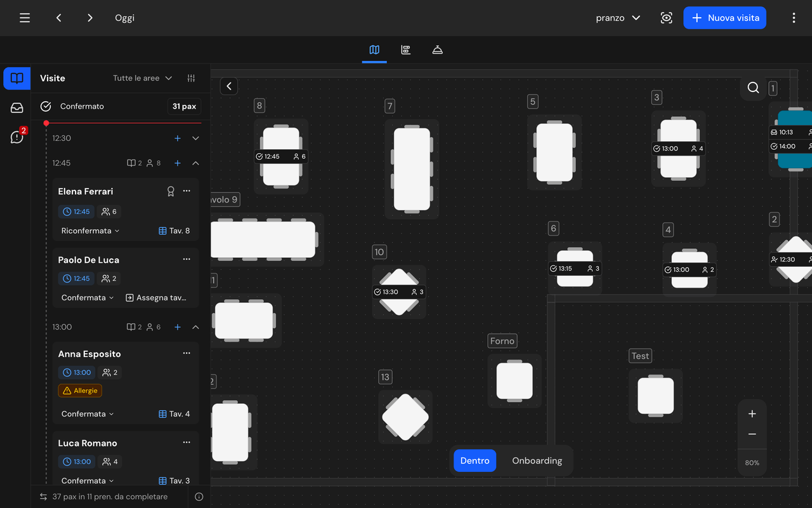Collapse the visits side panel
This screenshot has width=812, height=508.
229,86
